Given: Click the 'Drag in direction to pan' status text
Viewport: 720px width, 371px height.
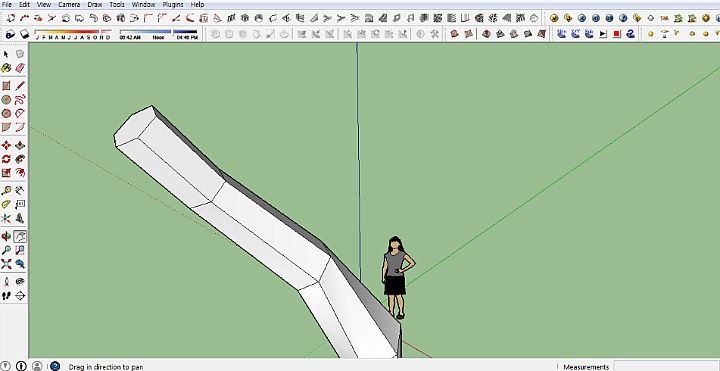Looking at the screenshot, I should pyautogui.click(x=106, y=367).
